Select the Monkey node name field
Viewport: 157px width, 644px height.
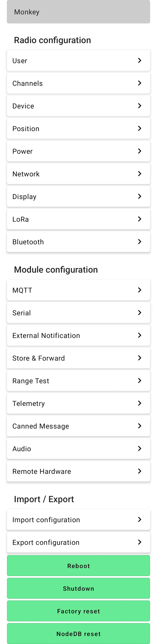78,12
